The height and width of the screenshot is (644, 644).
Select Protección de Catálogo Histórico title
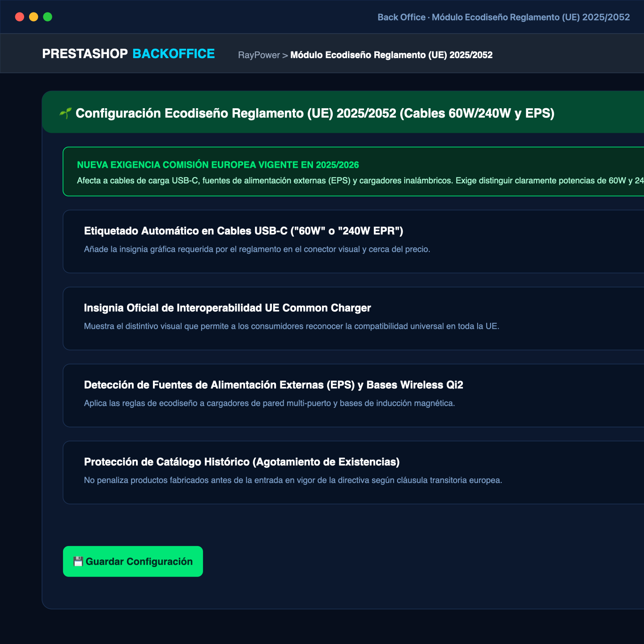pos(242,462)
